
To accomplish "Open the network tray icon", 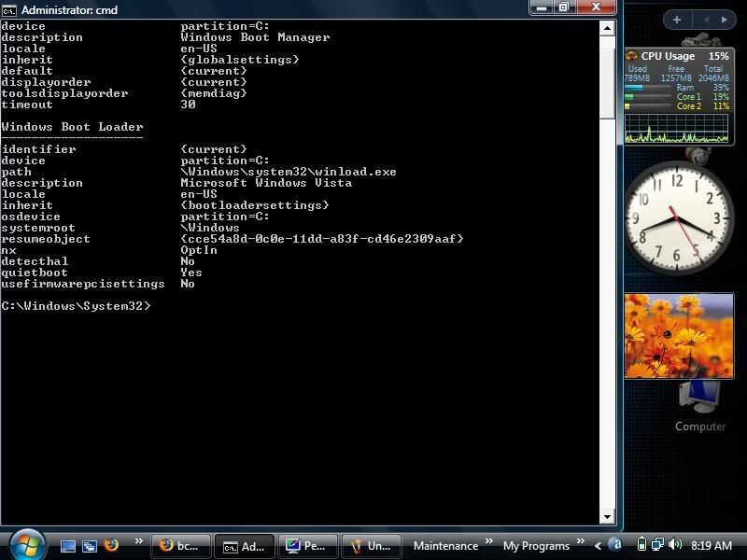I will click(658, 544).
